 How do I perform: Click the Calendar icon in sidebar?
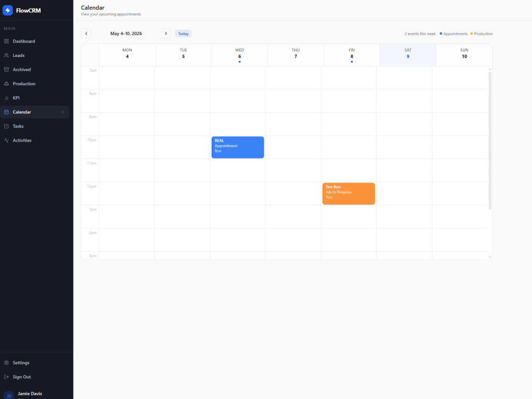pos(6,112)
